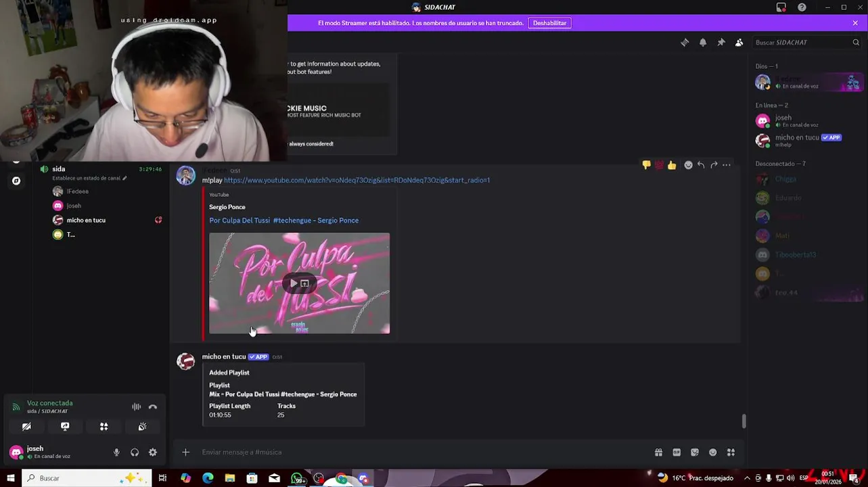React with thumbs up emoji

click(x=672, y=165)
